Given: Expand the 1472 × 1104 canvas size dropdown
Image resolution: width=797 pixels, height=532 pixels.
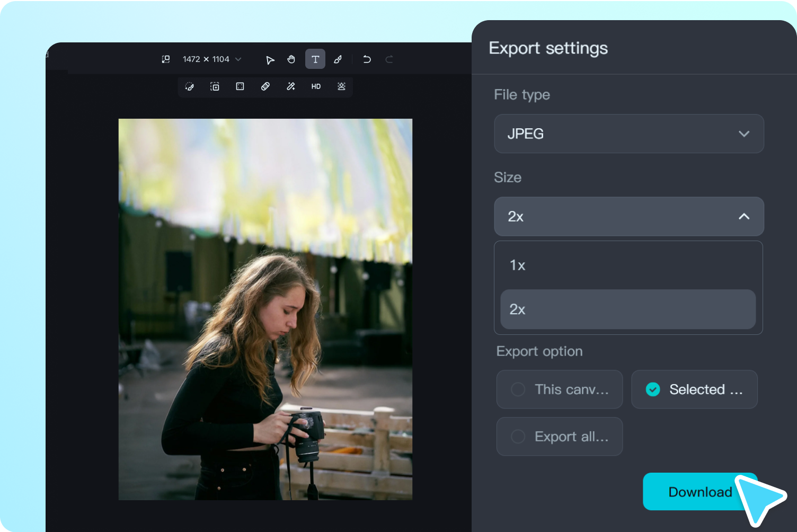Looking at the screenshot, I should pyautogui.click(x=238, y=59).
